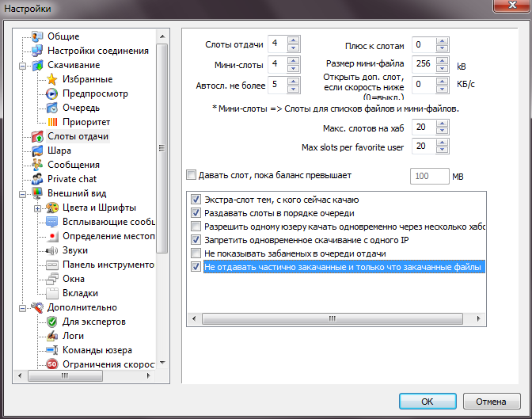Click the Для экспертов green shield icon

tap(52, 322)
